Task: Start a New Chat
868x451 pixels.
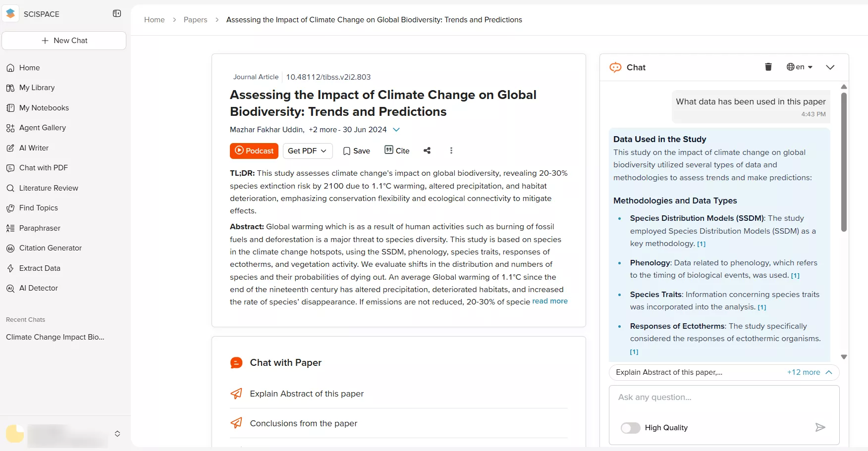Action: tap(64, 41)
